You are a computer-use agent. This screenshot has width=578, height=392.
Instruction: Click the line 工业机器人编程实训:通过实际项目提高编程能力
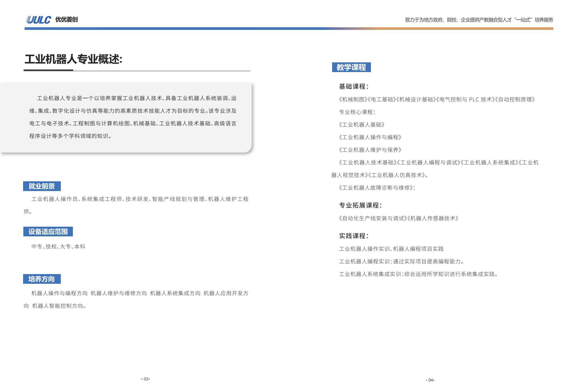click(402, 262)
